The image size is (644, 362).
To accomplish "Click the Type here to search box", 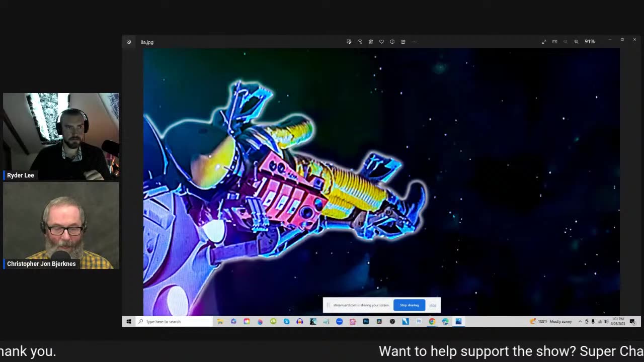I will 174,321.
